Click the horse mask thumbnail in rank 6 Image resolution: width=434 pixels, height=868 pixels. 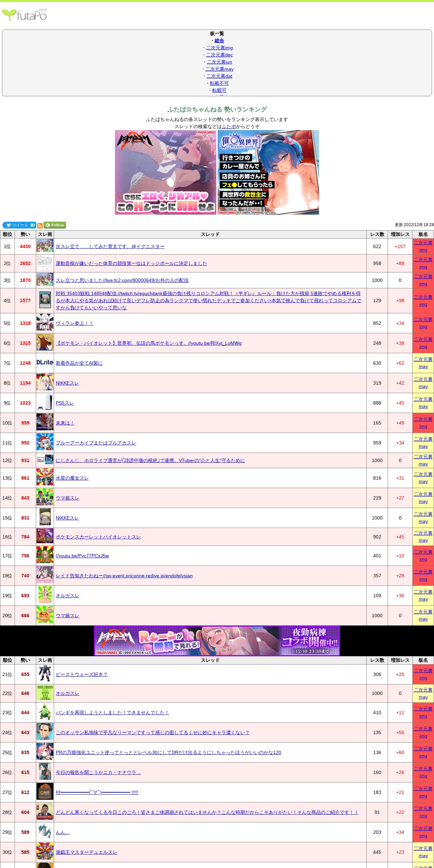coord(45,343)
